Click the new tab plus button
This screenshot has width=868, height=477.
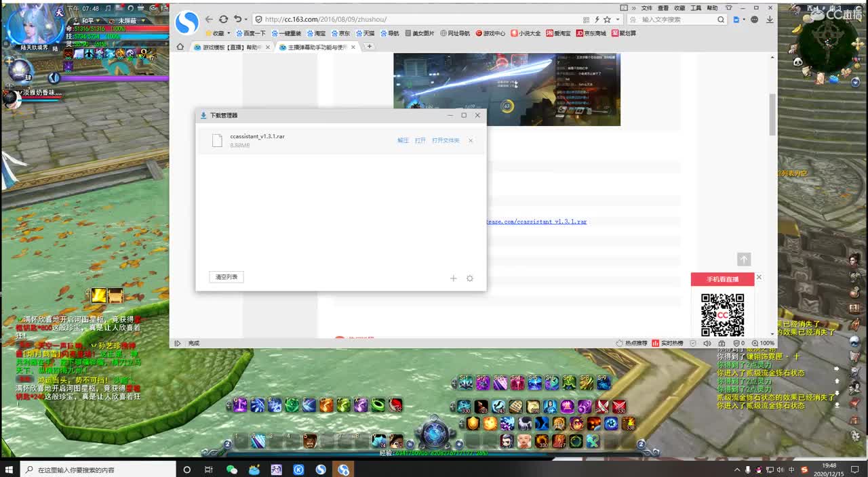coord(369,47)
